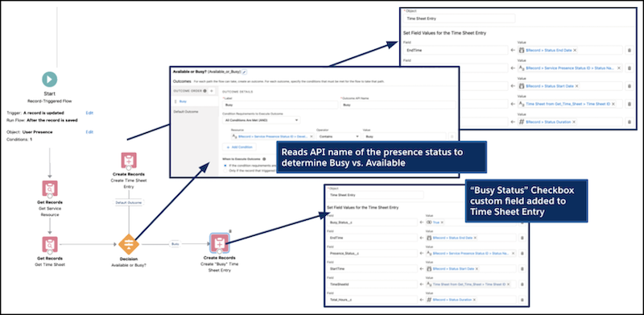Click the Busy connector label on the canvas
Image resolution: width=644 pixels, height=315 pixels.
pos(175,244)
